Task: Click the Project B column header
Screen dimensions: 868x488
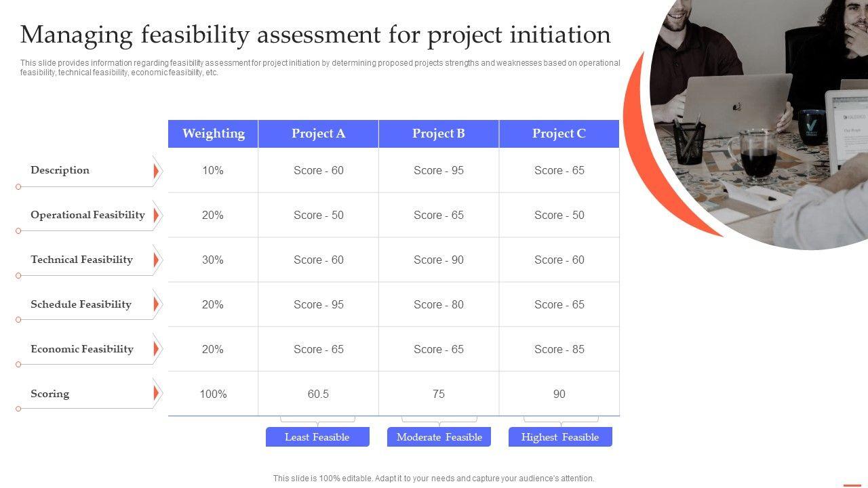Action: 439,134
